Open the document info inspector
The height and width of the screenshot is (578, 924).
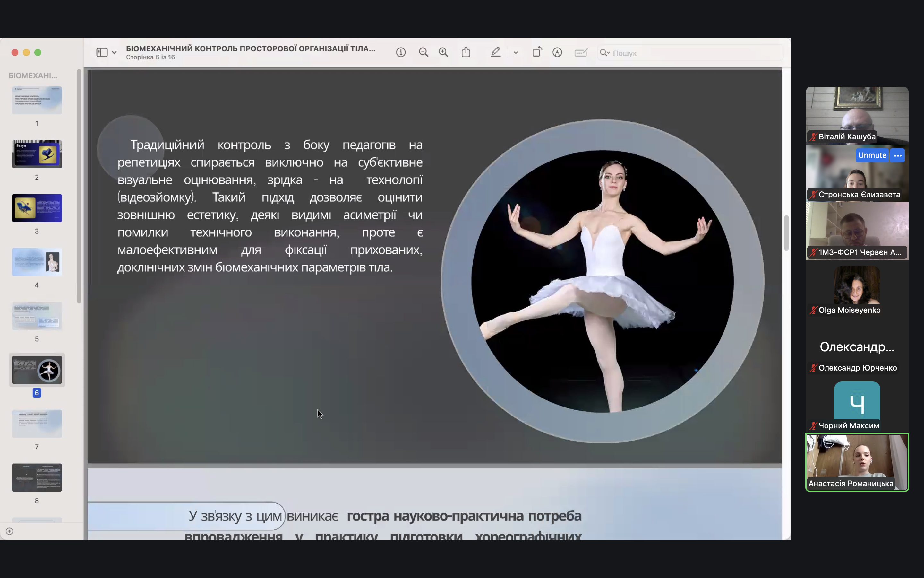(x=400, y=52)
